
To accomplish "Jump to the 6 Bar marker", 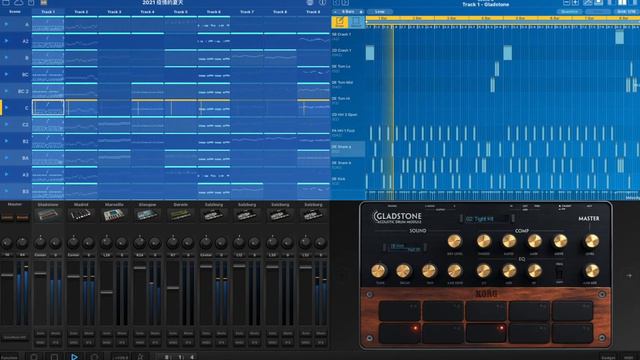I will point(554,18).
